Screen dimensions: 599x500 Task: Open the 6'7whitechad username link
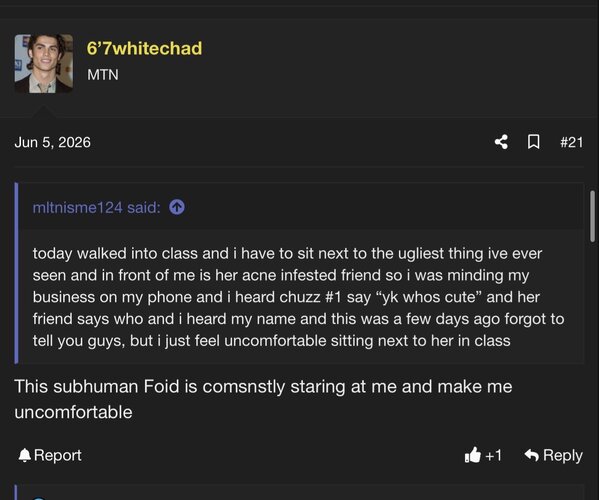(x=144, y=49)
